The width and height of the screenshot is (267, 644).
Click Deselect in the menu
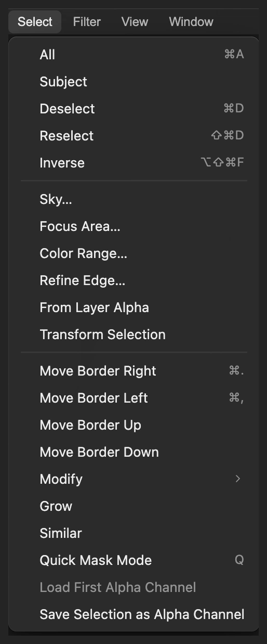pos(134,109)
